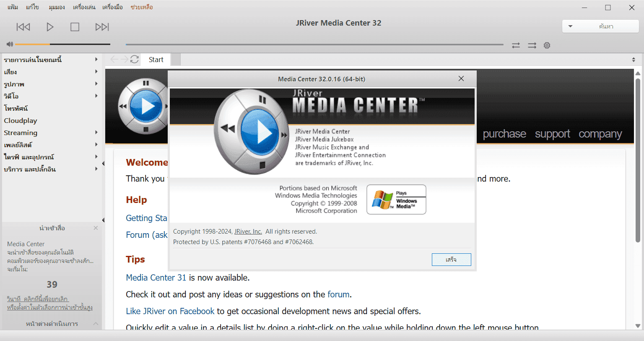Close the Media Center 32.0.16 about dialog
Image resolution: width=644 pixels, height=341 pixels.
click(461, 78)
